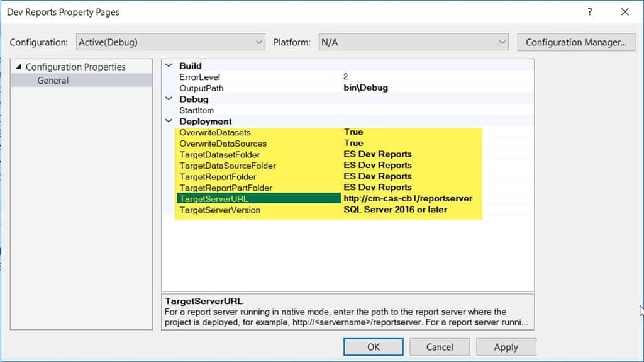
Task: Select the StartItem property
Action: coord(196,110)
